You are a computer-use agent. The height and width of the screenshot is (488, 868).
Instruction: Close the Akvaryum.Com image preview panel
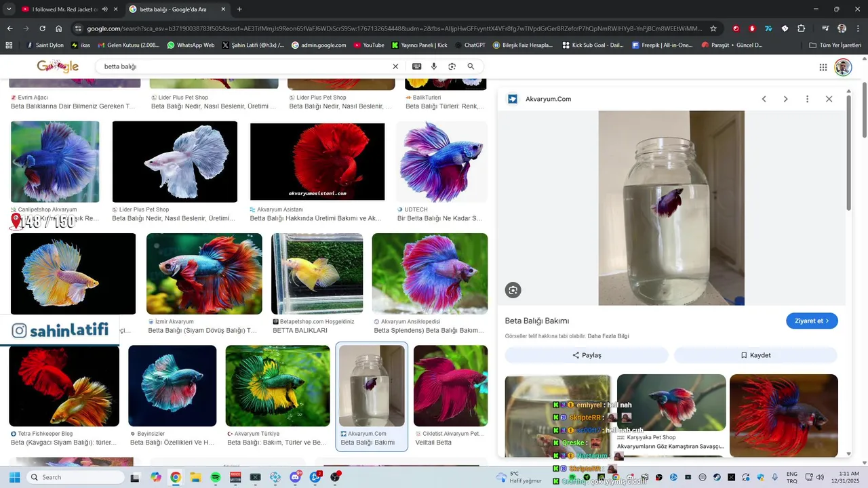pyautogui.click(x=829, y=99)
